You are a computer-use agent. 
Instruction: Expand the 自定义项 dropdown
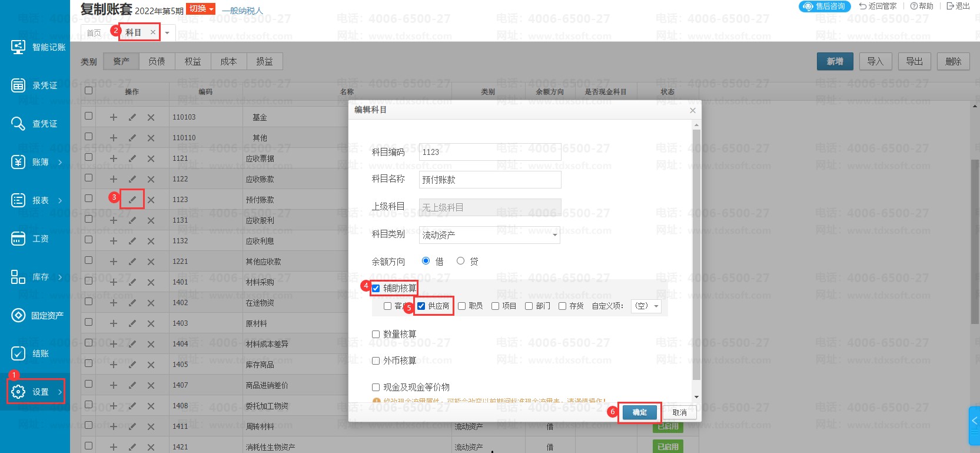tap(646, 306)
